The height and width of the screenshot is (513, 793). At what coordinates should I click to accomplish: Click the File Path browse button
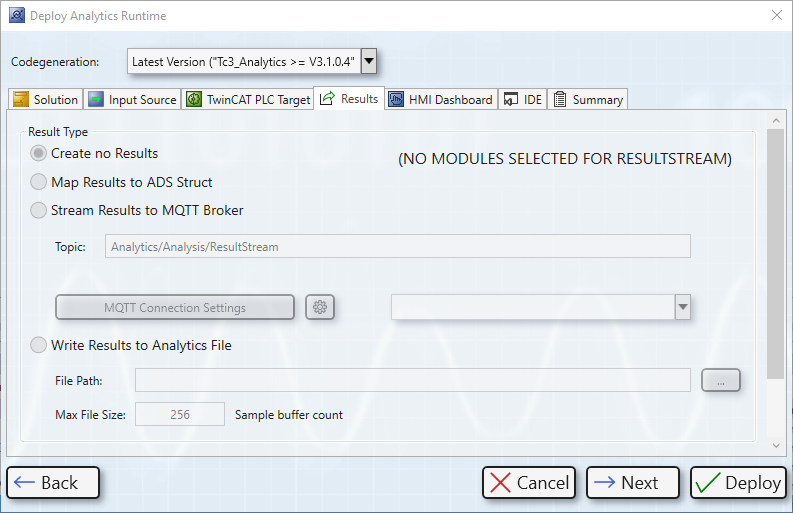click(x=721, y=380)
